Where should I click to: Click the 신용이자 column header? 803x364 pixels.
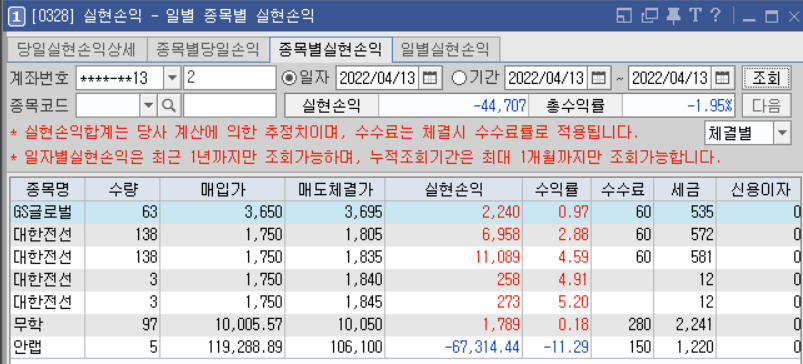[x=759, y=190]
